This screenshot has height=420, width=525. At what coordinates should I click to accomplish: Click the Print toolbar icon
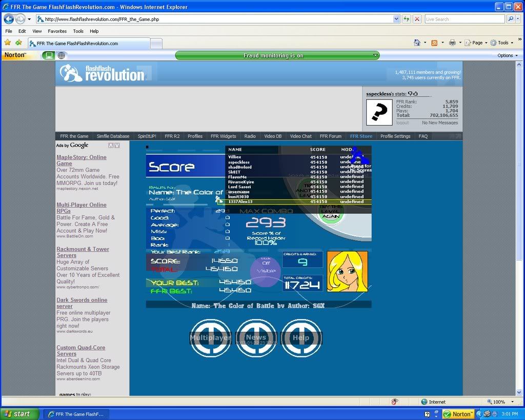(x=452, y=43)
